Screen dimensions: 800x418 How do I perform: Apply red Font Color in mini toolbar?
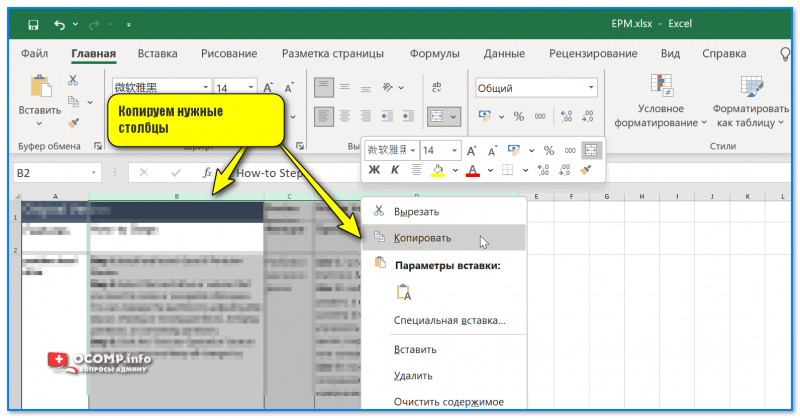pyautogui.click(x=473, y=170)
